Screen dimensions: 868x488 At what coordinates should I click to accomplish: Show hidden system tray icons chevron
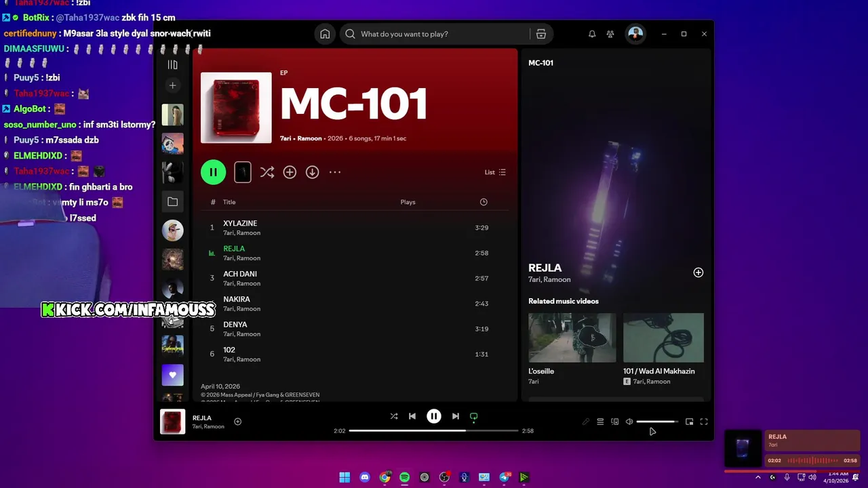coord(758,477)
